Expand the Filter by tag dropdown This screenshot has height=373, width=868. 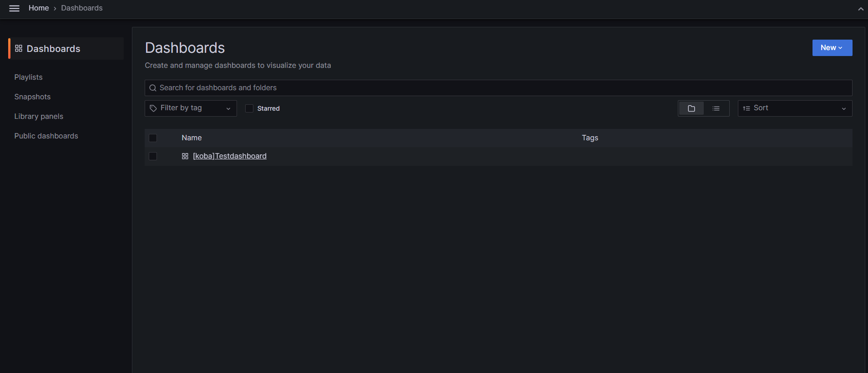tap(228, 108)
